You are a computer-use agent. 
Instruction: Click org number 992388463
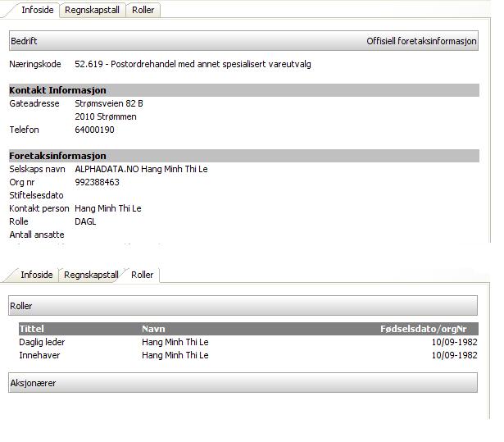pyautogui.click(x=97, y=182)
